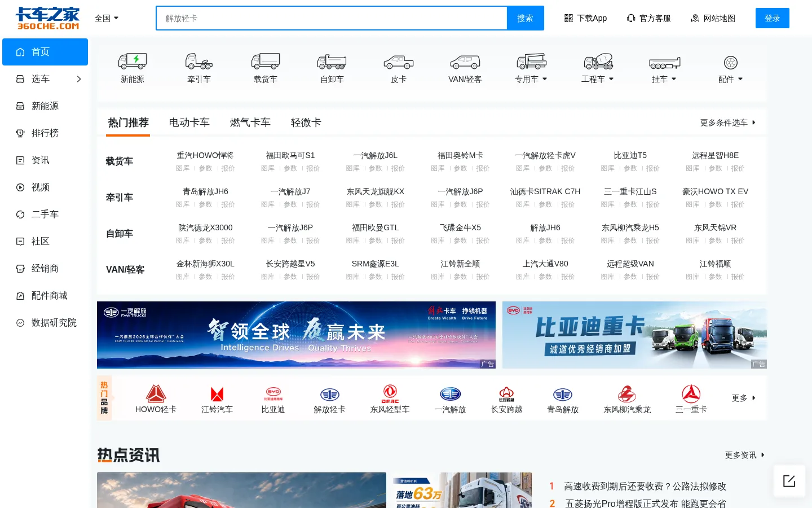Open 三一重卡 brand logo
This screenshot has width=812, height=508.
click(691, 393)
